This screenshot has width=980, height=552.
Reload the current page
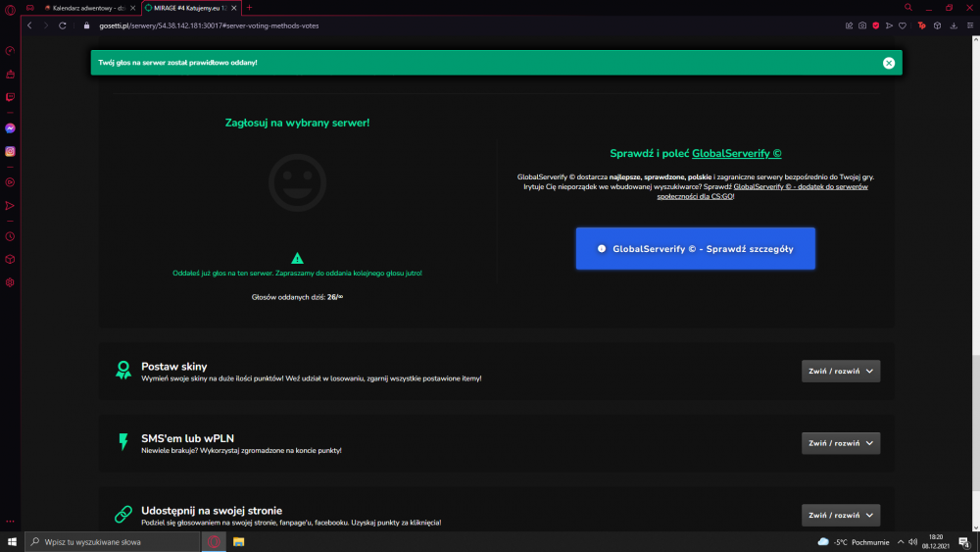coord(63,25)
